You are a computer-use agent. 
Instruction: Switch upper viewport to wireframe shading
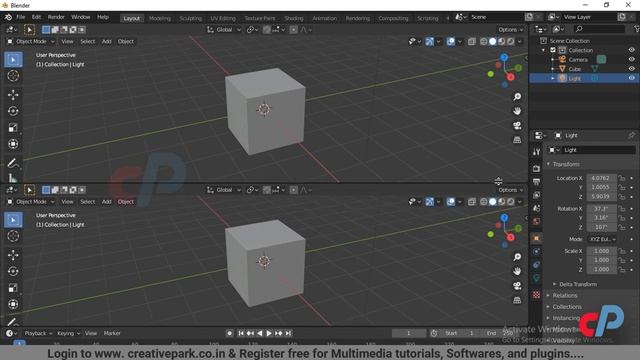click(484, 42)
